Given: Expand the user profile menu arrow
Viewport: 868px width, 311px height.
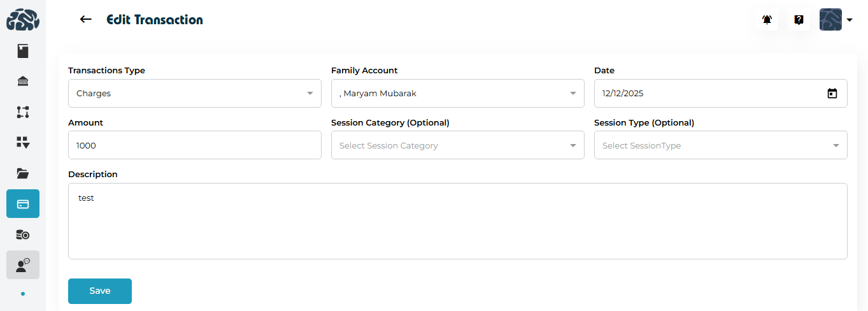Looking at the screenshot, I should pyautogui.click(x=850, y=20).
